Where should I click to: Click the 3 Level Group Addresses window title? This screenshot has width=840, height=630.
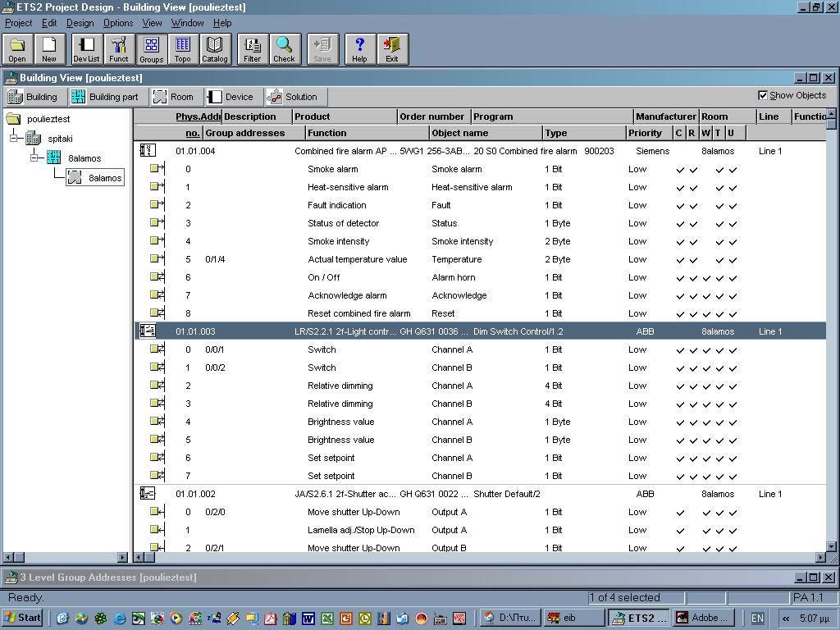108,577
